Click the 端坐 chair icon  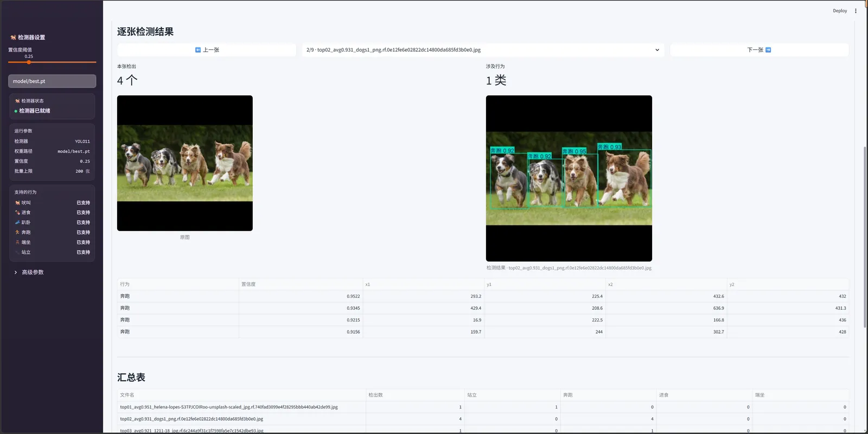click(x=17, y=242)
